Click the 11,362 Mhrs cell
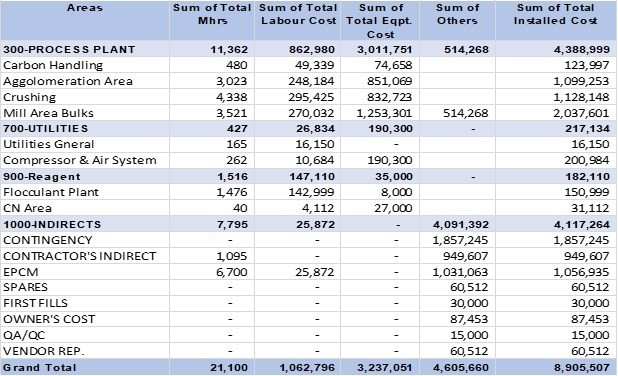Viewport: 618px width, 376px height. pyautogui.click(x=229, y=50)
